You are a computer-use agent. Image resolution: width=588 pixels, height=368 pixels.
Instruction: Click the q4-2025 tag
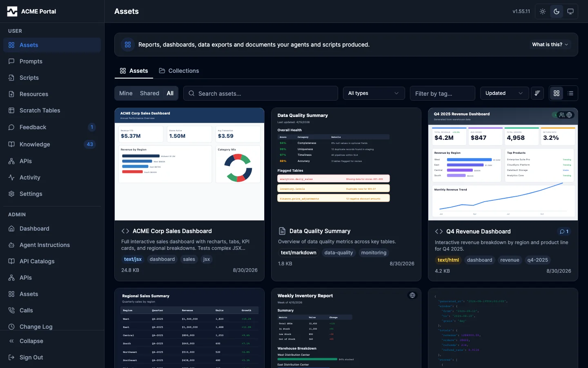pos(538,260)
